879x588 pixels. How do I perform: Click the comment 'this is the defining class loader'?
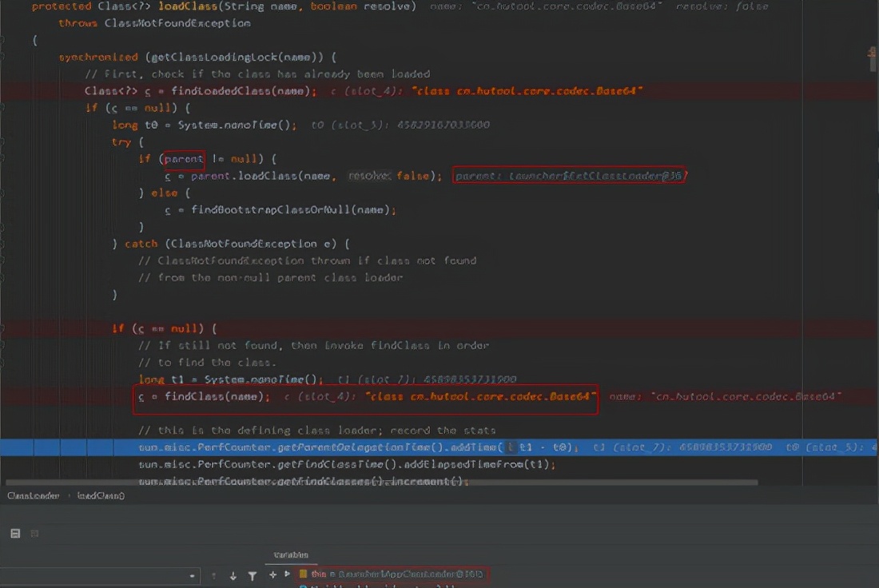(317, 431)
